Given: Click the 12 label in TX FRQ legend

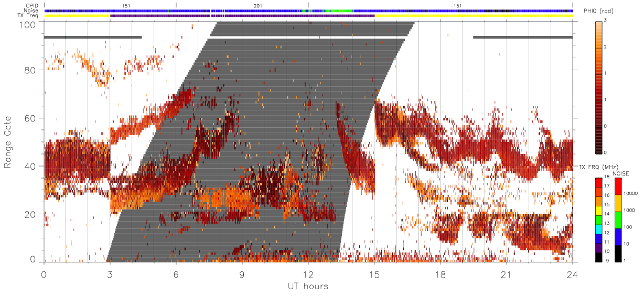Looking at the screenshot, I should 607,233.
